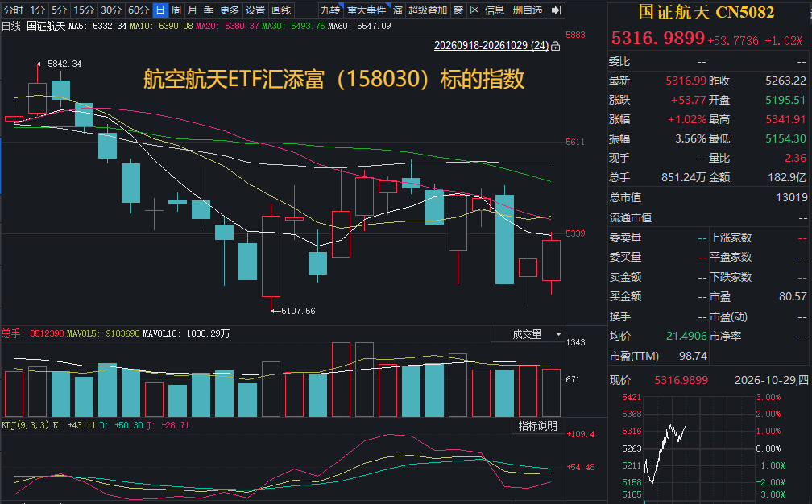The height and width of the screenshot is (504, 812).
Task: Open the 成交量 indicator dropdown
Action: [x=527, y=334]
